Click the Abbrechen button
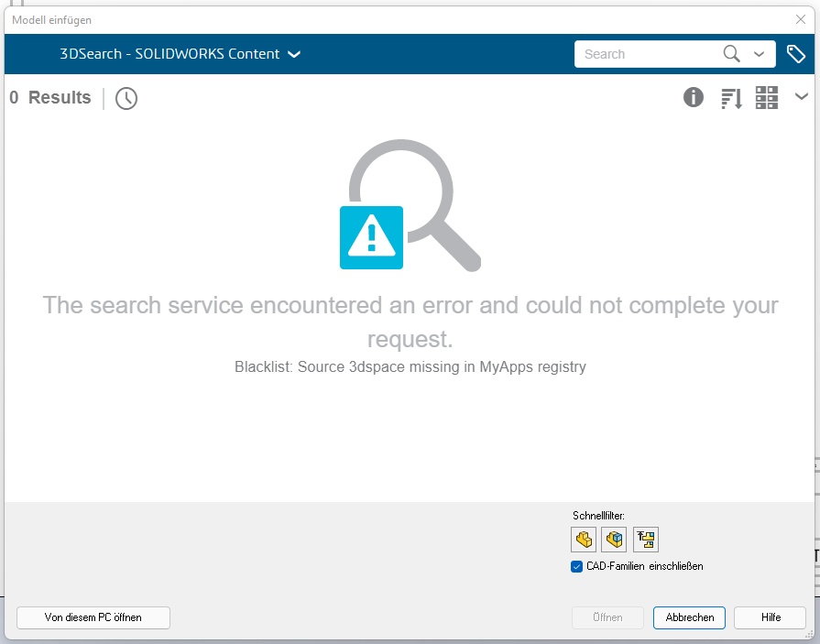Image resolution: width=820 pixels, height=644 pixels. coord(689,617)
